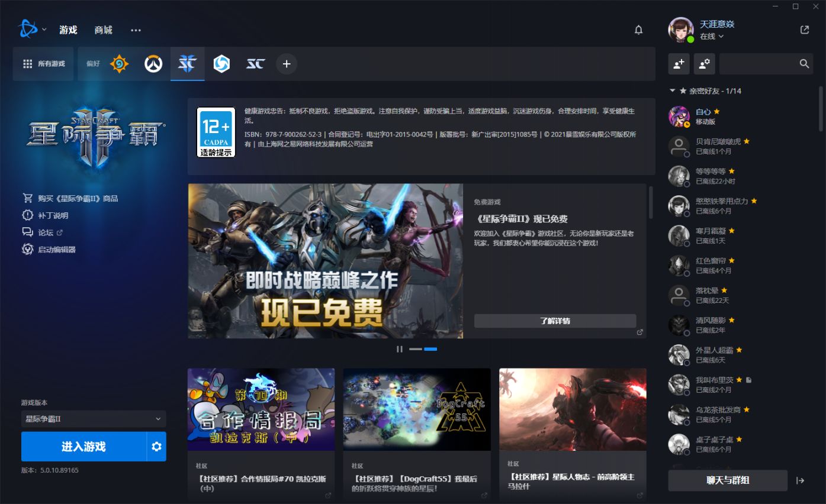Image resolution: width=826 pixels, height=504 pixels.
Task: Click note icon next to 我叫布里茨
Action: coord(748,380)
